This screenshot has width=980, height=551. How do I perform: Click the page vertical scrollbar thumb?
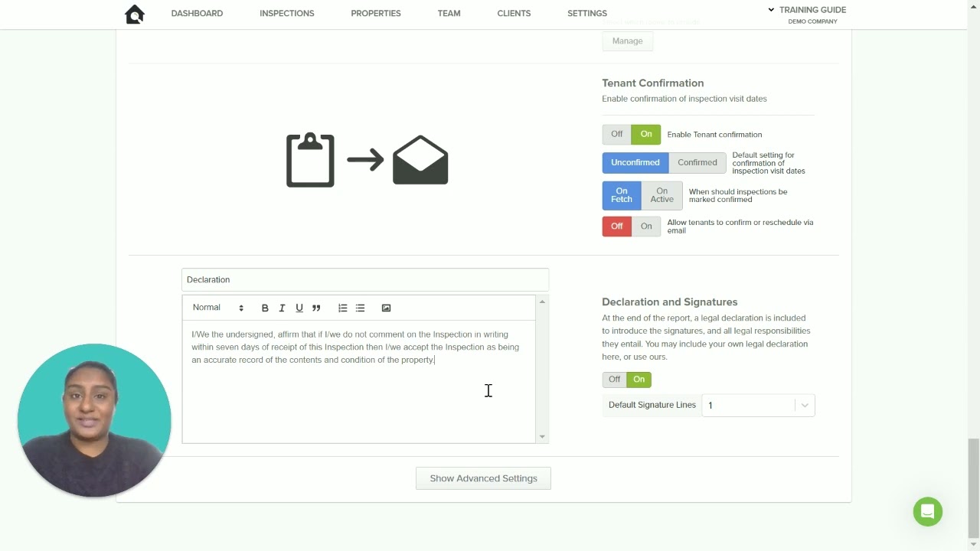pyautogui.click(x=973, y=488)
